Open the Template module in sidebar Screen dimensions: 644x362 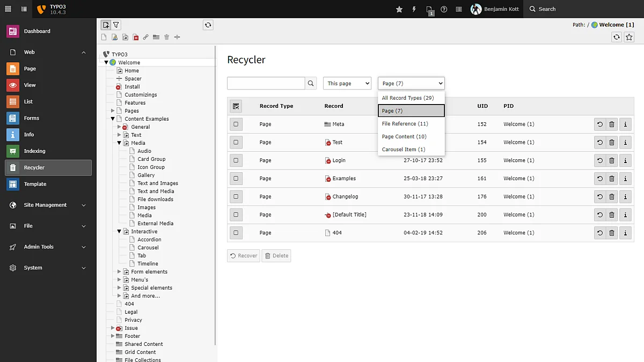tap(35, 184)
